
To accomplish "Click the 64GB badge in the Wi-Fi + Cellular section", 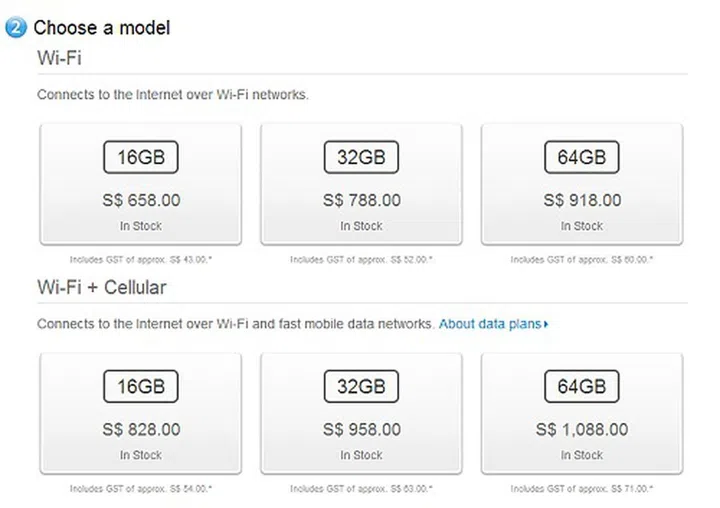I will [x=582, y=386].
